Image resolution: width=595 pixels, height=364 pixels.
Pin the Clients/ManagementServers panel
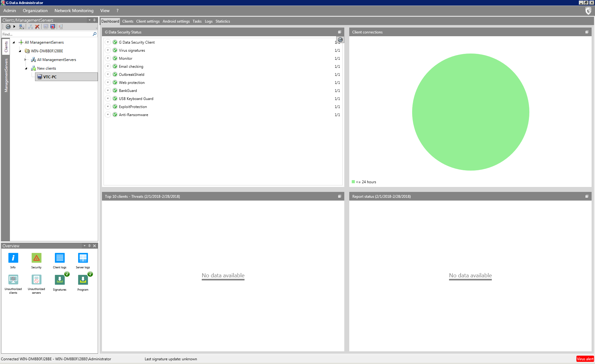tap(95, 20)
